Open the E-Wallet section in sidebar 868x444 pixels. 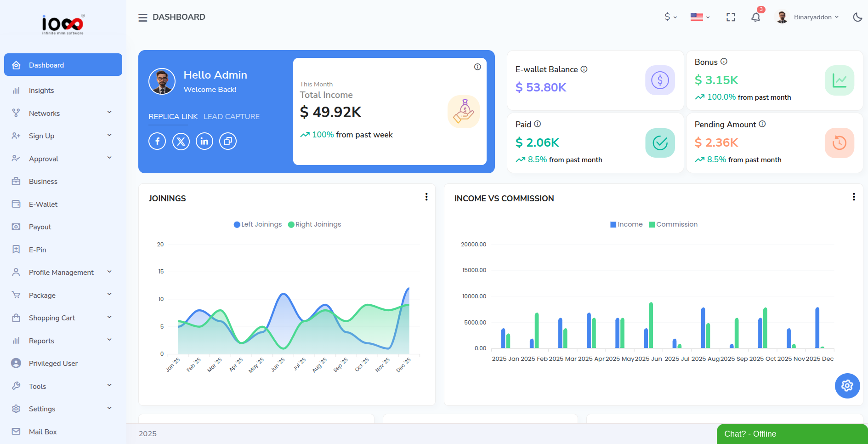click(43, 204)
